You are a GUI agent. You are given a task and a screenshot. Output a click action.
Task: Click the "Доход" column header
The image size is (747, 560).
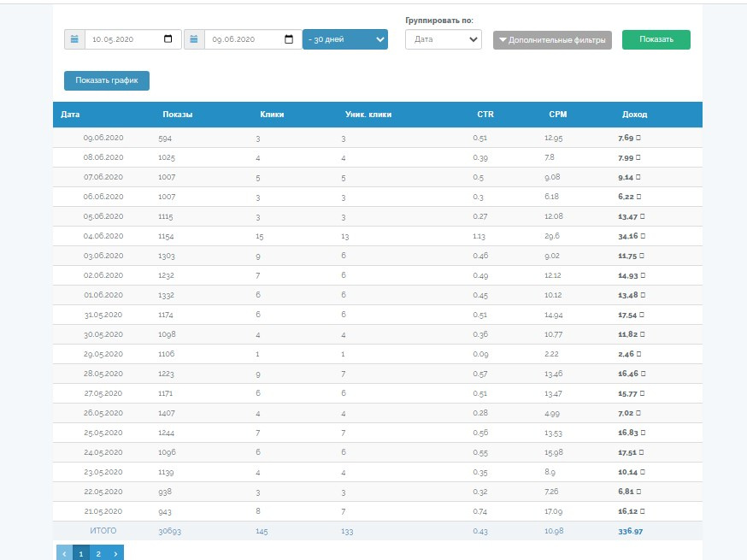pos(634,115)
